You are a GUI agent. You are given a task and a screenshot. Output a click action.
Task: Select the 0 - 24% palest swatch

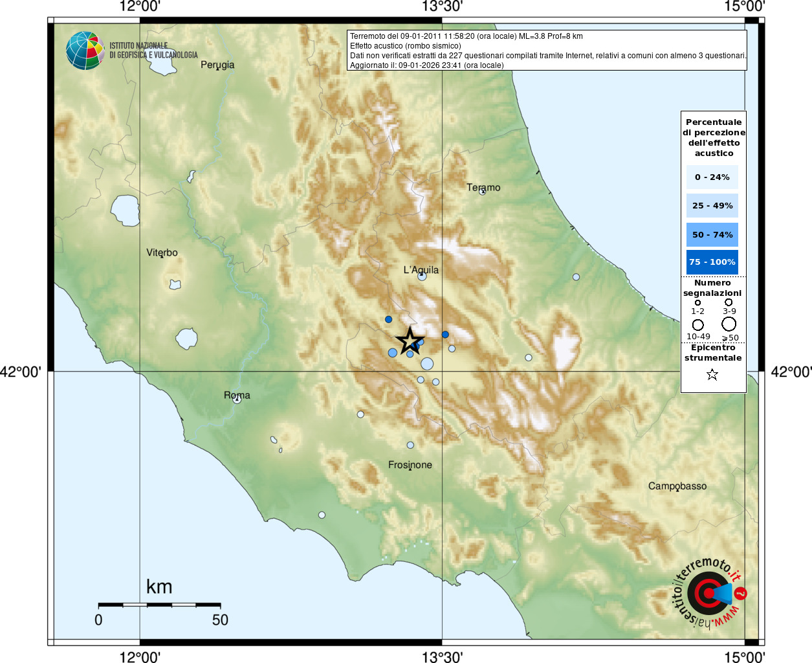pos(712,177)
